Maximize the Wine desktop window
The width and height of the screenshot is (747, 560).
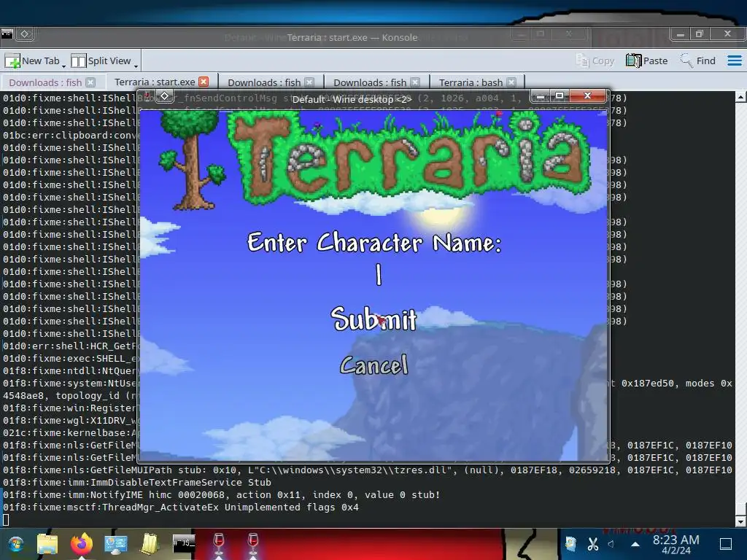[x=560, y=96]
